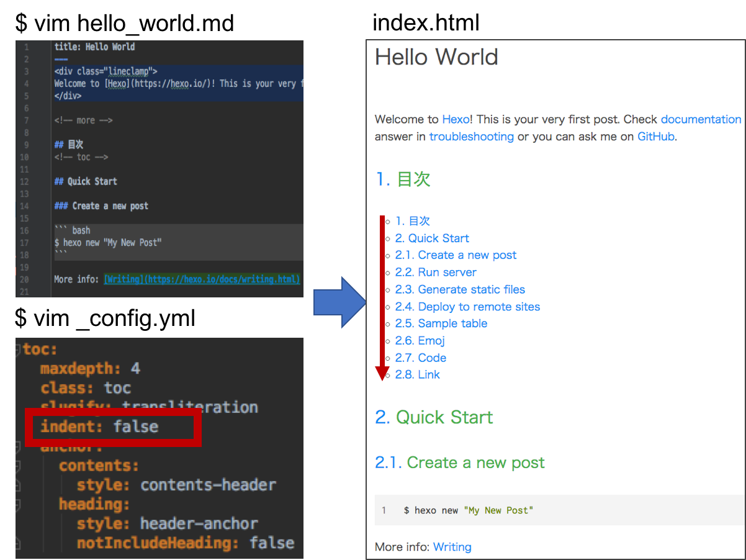The height and width of the screenshot is (560, 746).
Task: Click the 'contents:' key in config
Action: click(x=99, y=466)
